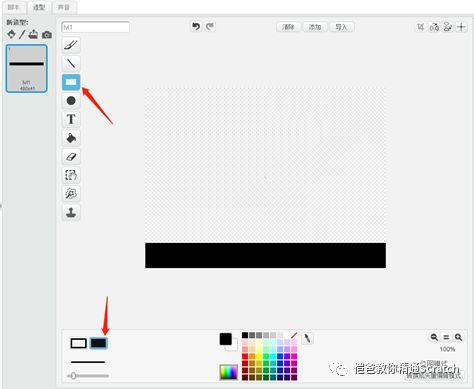Pick up color with eyedropper
The image size is (474, 389).
pyautogui.click(x=307, y=339)
